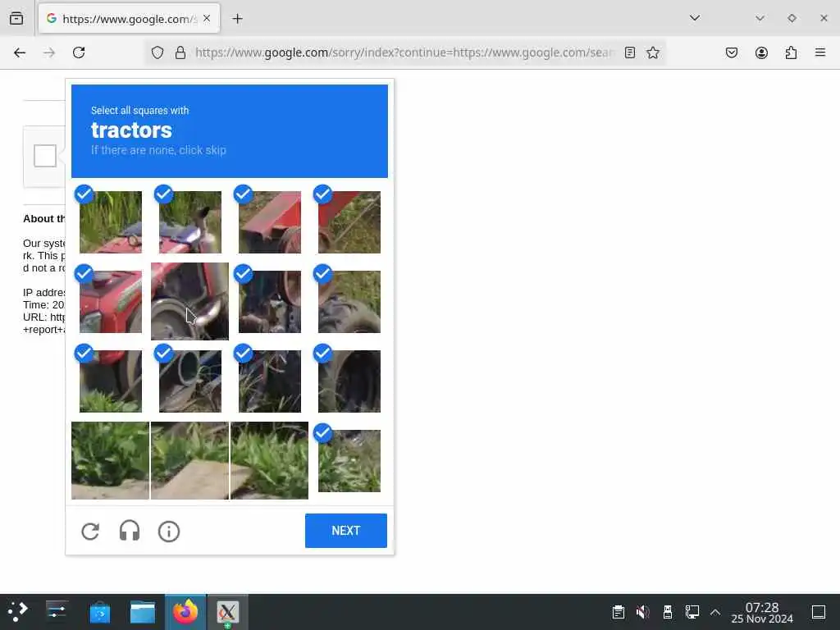This screenshot has height=630, width=840.
Task: Expand the list all tabs chevron
Action: click(x=695, y=18)
